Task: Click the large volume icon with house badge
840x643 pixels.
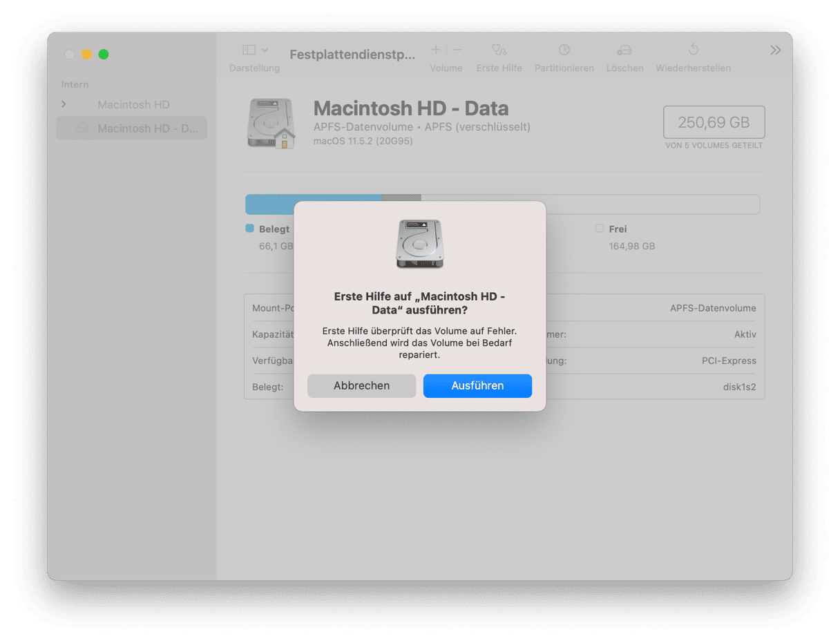Action: (271, 123)
